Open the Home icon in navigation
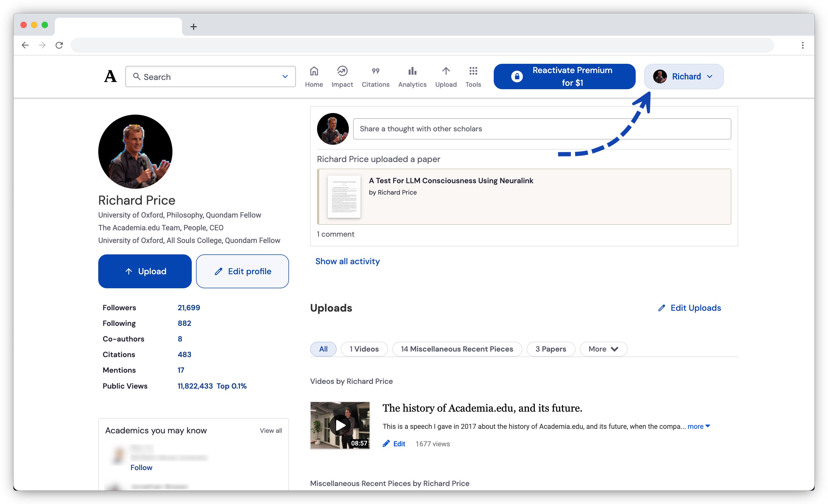 click(x=314, y=71)
